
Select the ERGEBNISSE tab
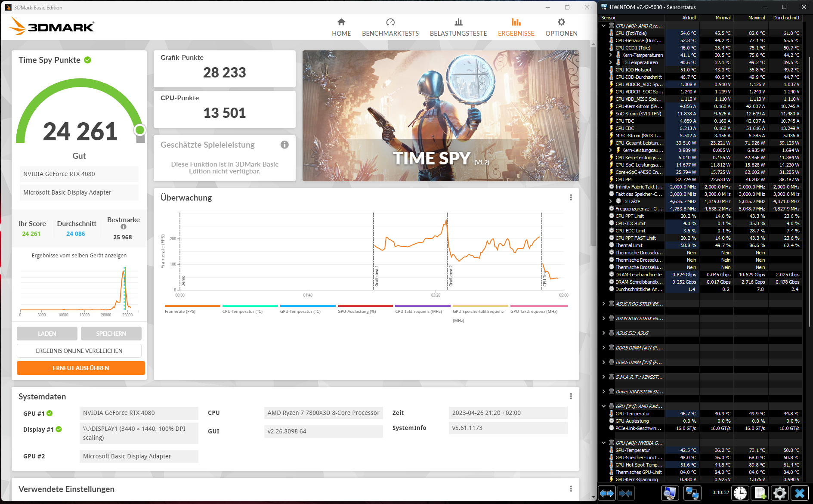[x=516, y=27]
